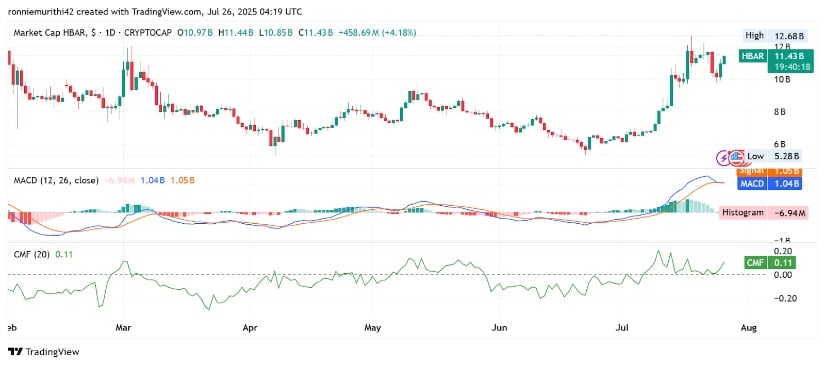This screenshot has height=365, width=825.
Task: Click the 0.20 CMF axis label
Action: click(782, 251)
